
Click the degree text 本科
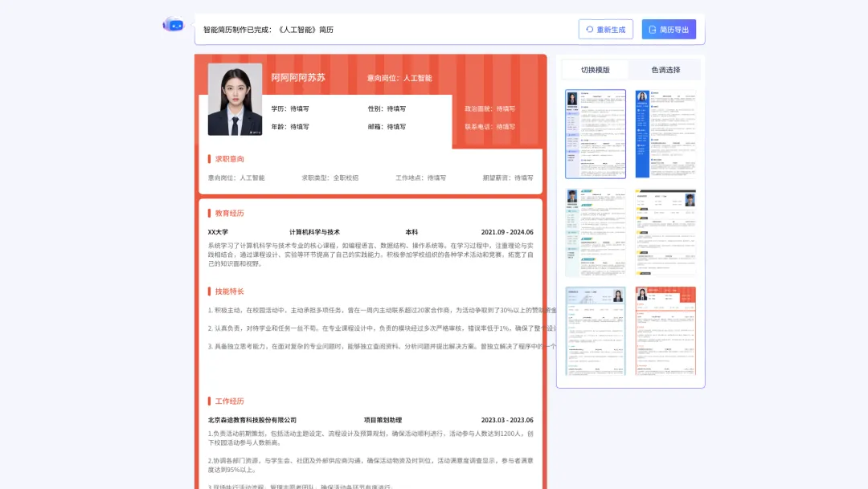411,232
